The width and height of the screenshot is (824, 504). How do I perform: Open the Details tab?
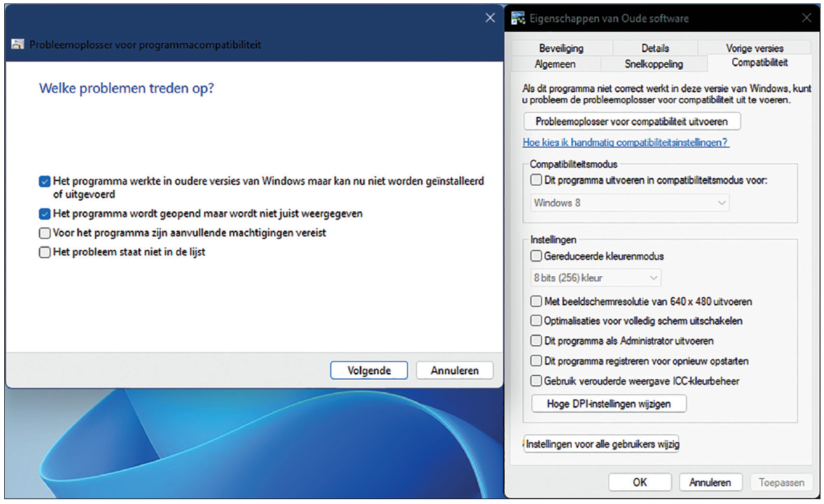coord(655,48)
